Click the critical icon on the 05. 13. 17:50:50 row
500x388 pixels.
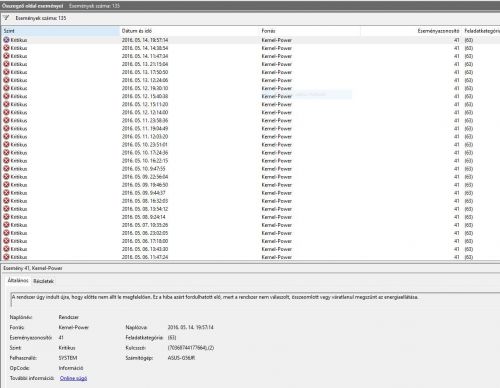click(x=6, y=72)
